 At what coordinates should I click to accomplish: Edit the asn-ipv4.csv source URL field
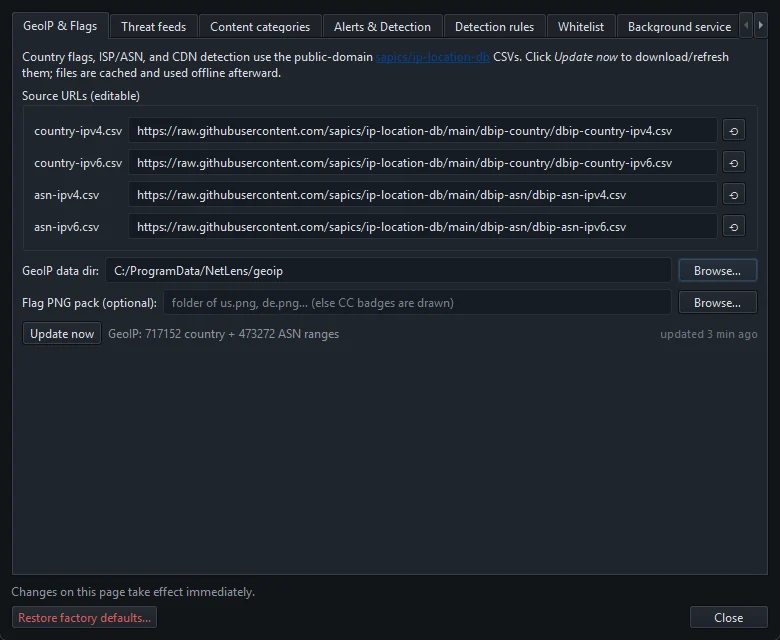(x=423, y=195)
